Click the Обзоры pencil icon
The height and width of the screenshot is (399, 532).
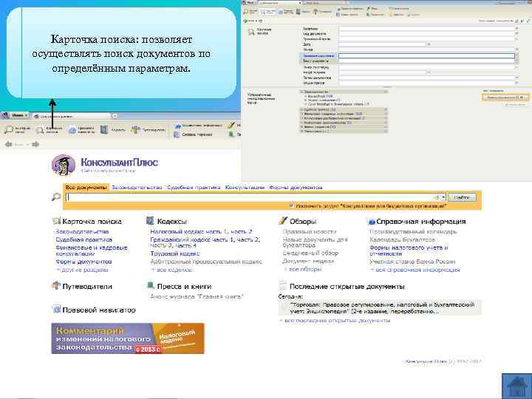pyautogui.click(x=283, y=220)
